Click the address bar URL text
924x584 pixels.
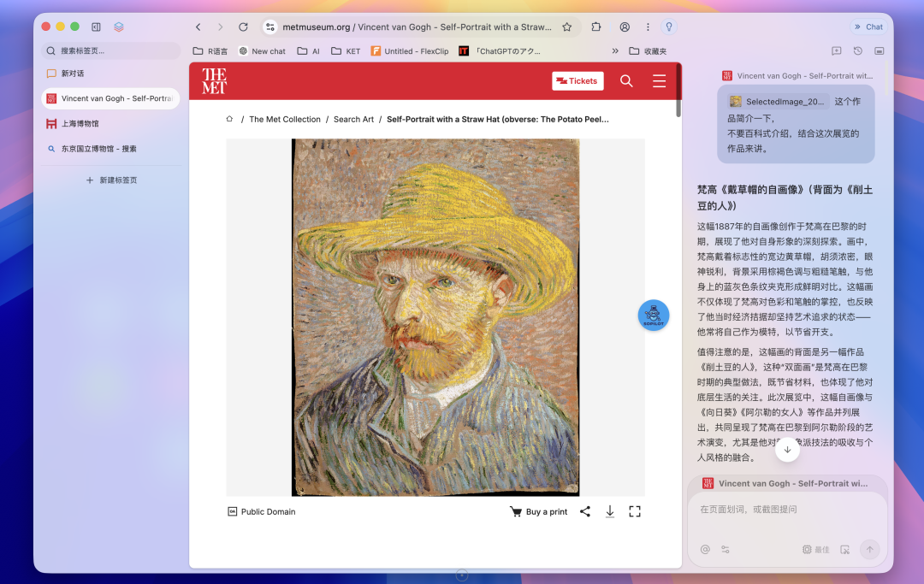click(418, 27)
